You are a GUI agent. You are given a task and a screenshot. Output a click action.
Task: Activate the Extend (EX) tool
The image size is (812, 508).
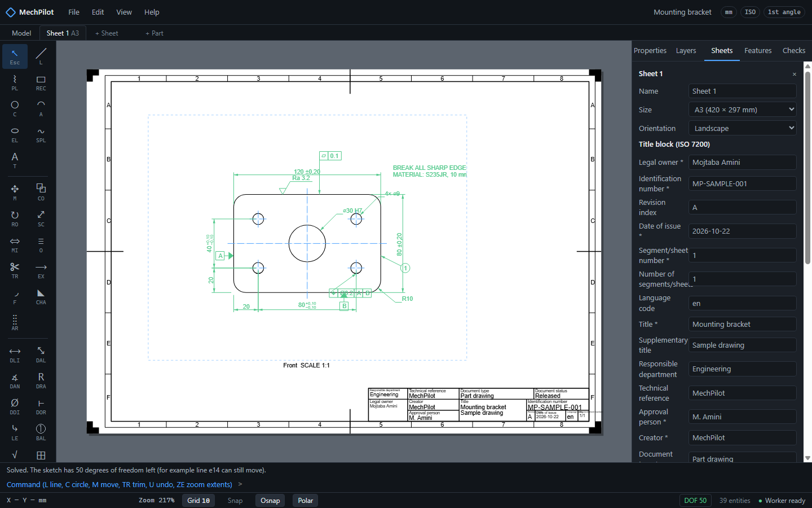tap(41, 270)
